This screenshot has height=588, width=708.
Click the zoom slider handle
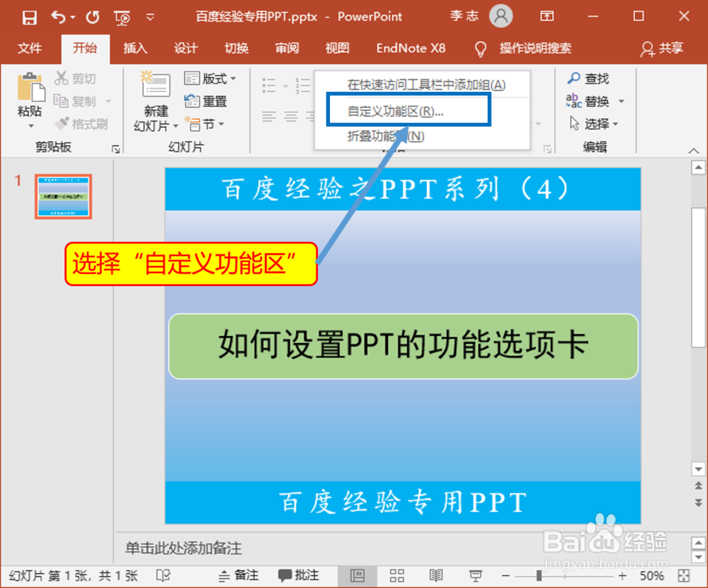click(539, 576)
